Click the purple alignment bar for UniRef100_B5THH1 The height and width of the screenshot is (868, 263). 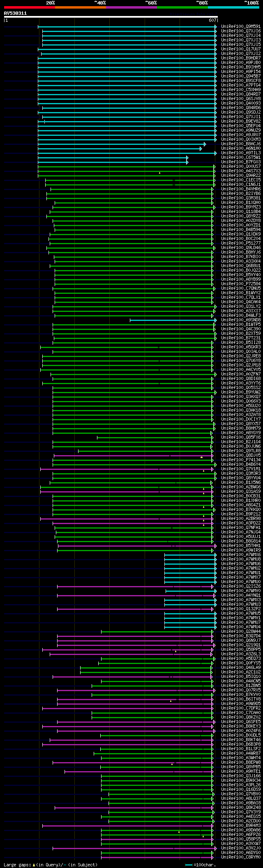pos(137,546)
